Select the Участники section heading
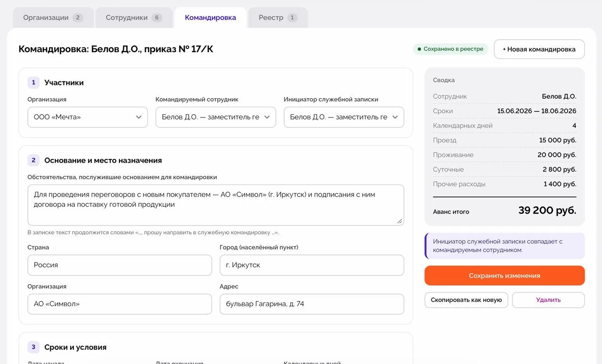 (x=64, y=83)
